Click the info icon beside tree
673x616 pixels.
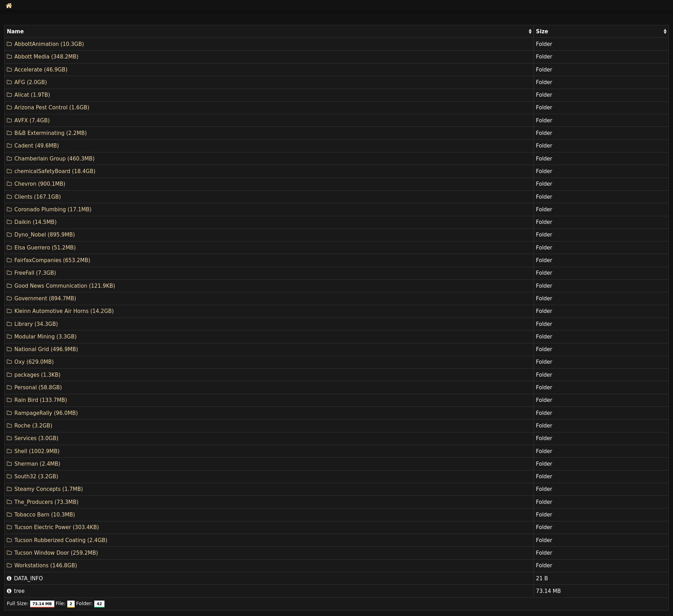[9, 591]
